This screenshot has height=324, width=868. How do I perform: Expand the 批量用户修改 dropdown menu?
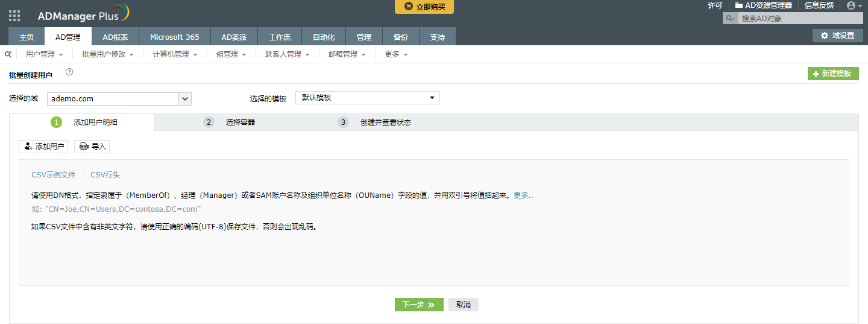click(x=108, y=54)
